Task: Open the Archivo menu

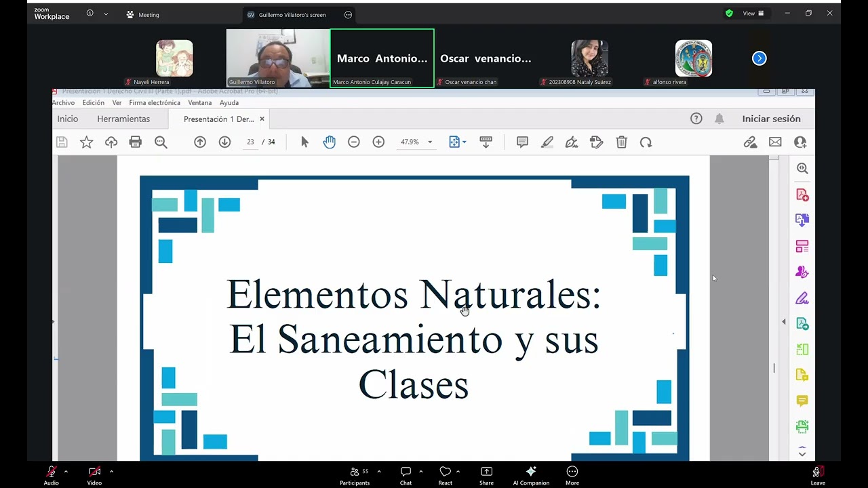Action: pos(63,103)
